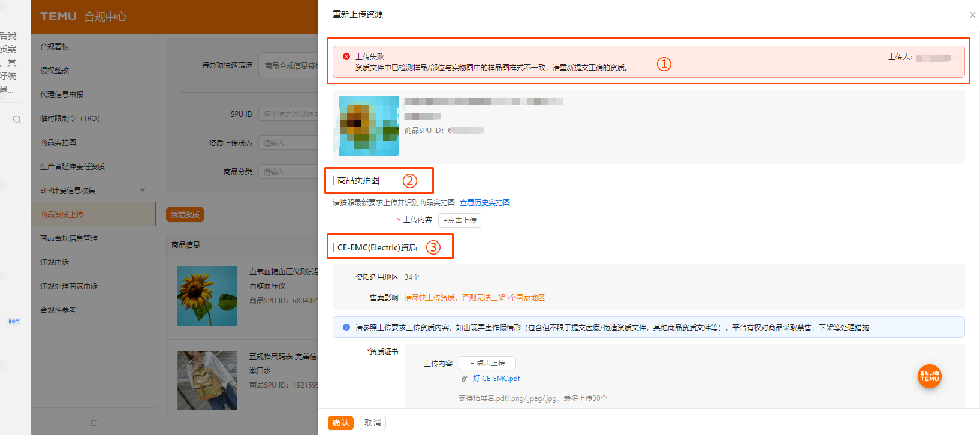
Task: Close the re-upload resource panel
Action: pos(972,15)
